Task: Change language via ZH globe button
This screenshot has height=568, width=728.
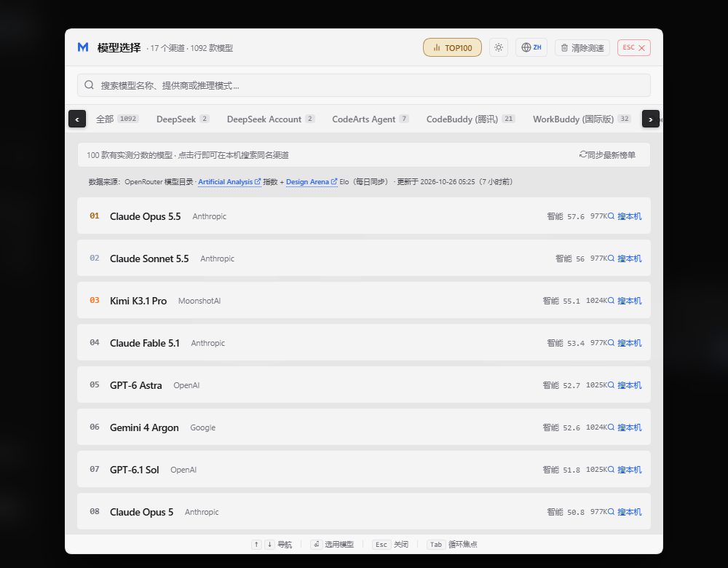Action: pos(531,47)
